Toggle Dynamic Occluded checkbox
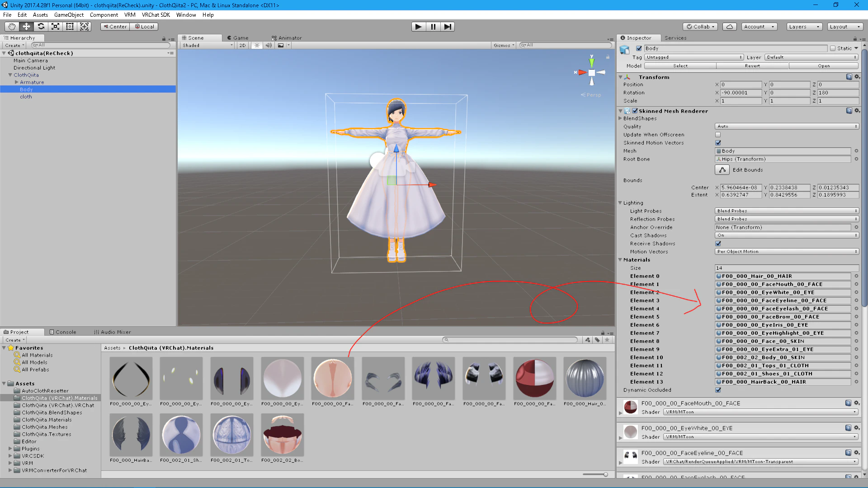This screenshot has height=488, width=868. (718, 390)
